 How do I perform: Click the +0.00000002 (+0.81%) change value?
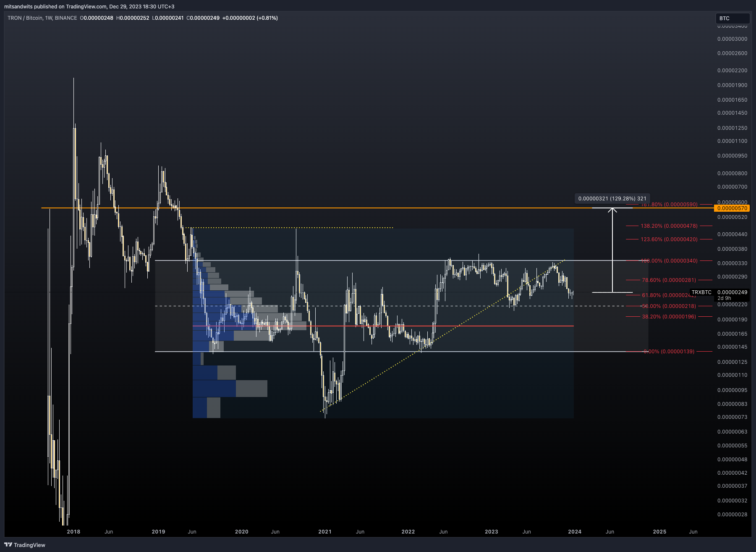[x=250, y=18]
